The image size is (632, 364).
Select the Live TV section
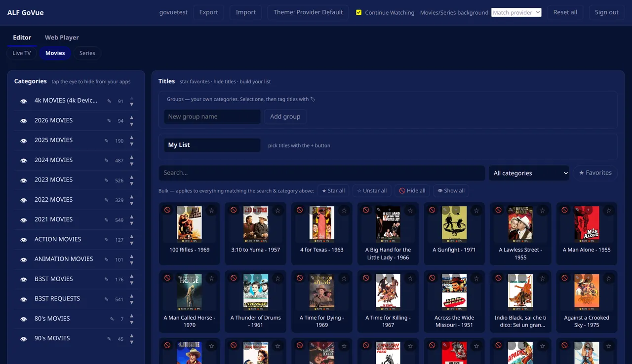(22, 53)
